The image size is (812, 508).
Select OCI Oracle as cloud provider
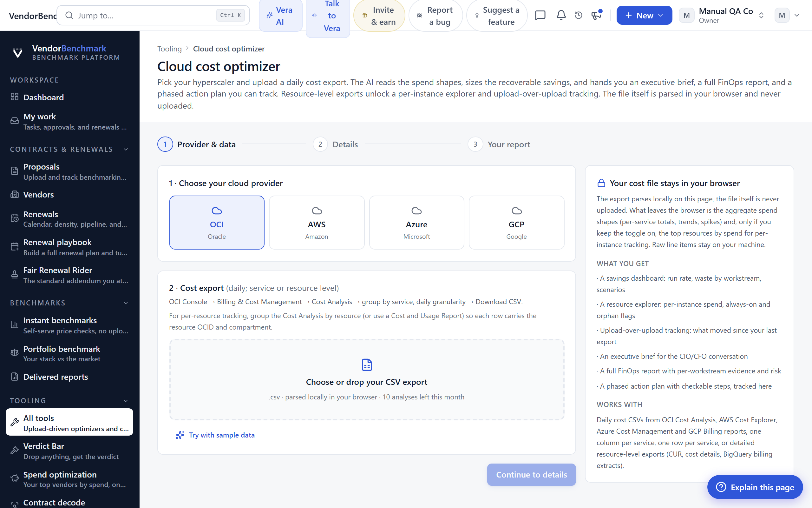pos(217,223)
